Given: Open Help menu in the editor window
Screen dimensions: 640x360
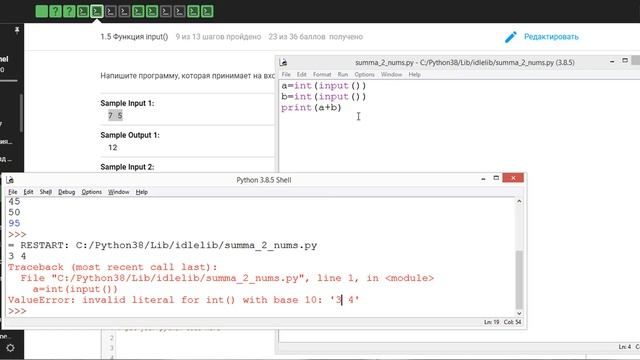Looking at the screenshot, I should click(x=414, y=75).
